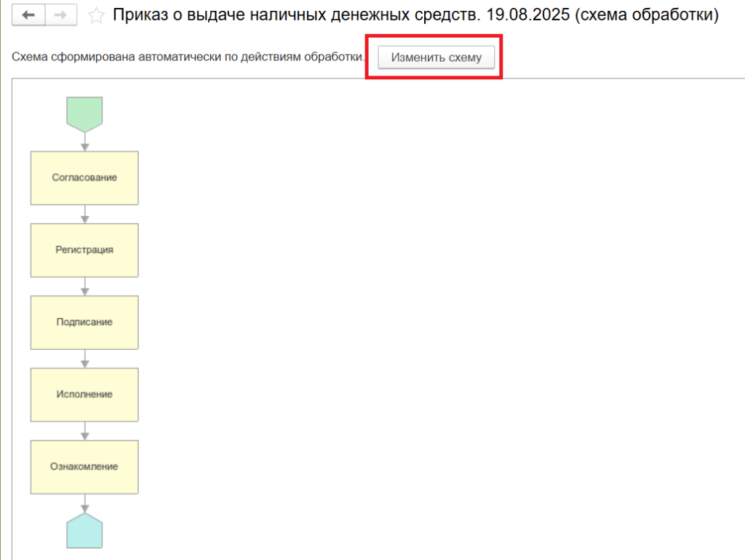Select the cyan end node of the scheme
The width and height of the screenshot is (745, 560).
(84, 531)
